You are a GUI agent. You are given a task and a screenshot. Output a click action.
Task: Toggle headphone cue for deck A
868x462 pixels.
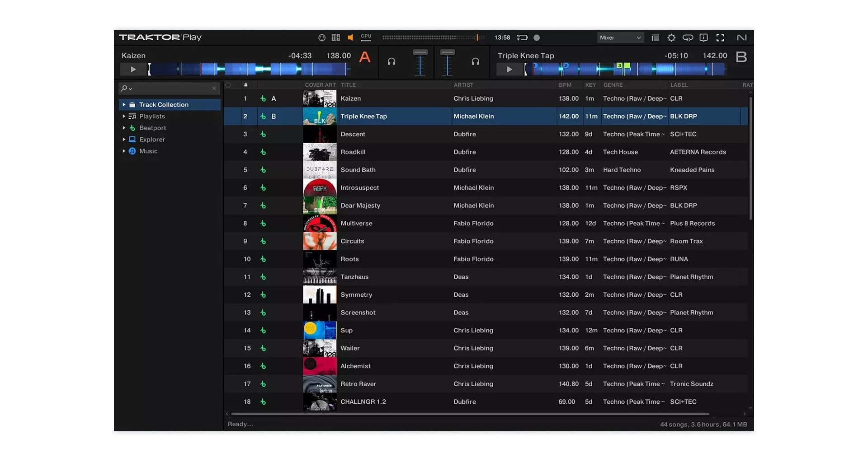(392, 62)
